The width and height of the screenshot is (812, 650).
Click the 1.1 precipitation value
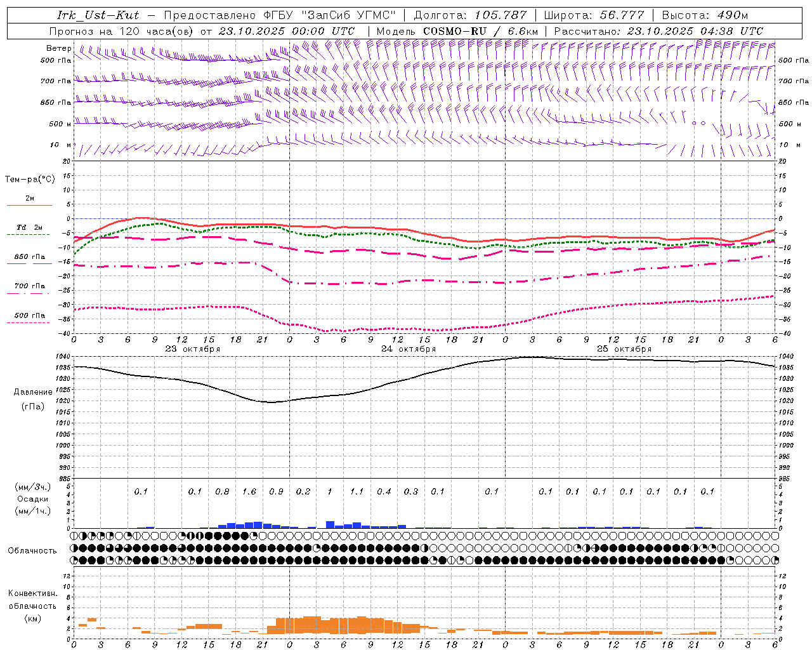[357, 491]
